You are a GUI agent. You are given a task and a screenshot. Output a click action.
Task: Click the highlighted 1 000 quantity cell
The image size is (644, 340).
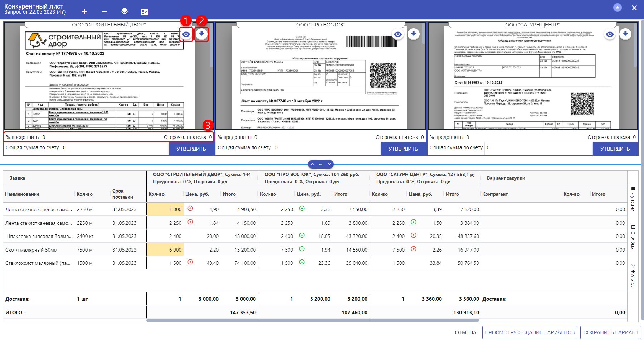pos(165,209)
